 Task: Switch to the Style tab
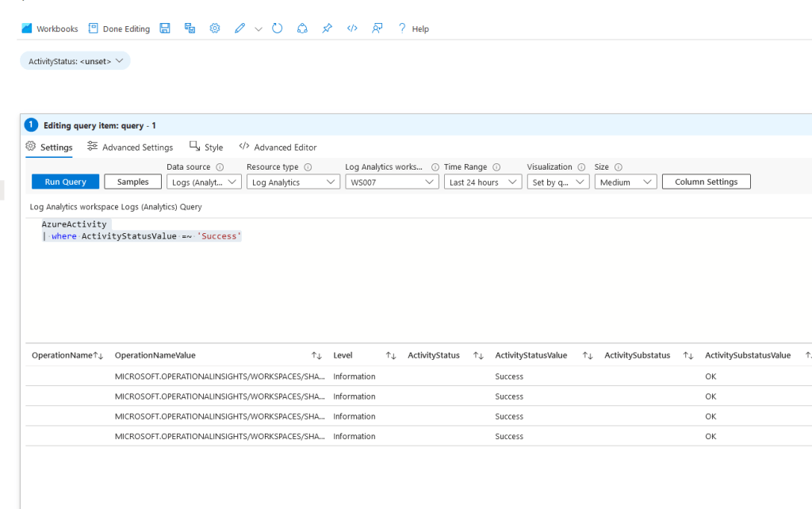click(x=206, y=147)
